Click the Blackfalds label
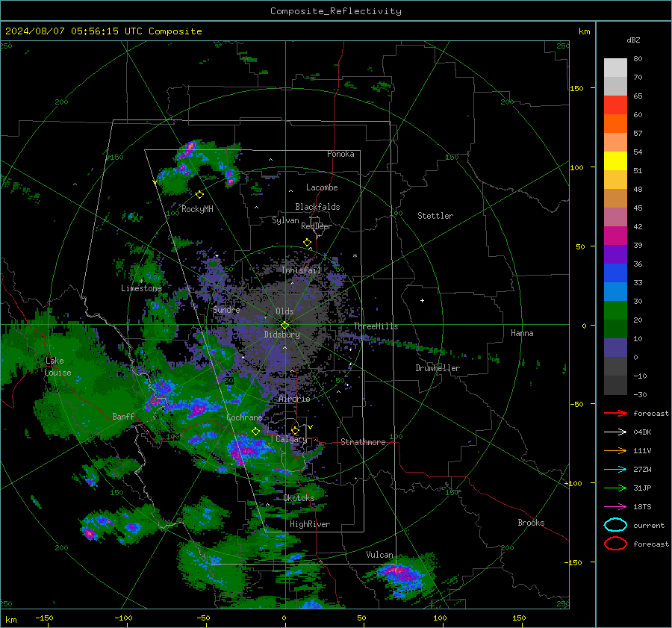 point(317,207)
